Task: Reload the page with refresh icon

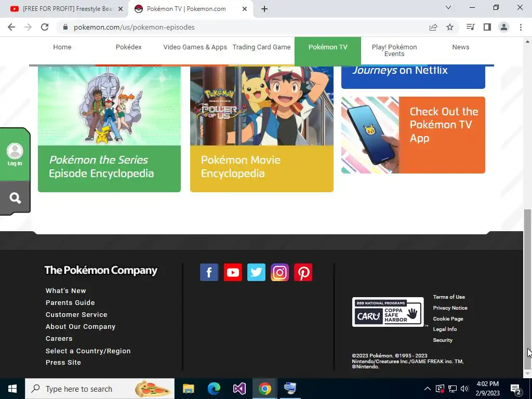Action: click(x=45, y=27)
